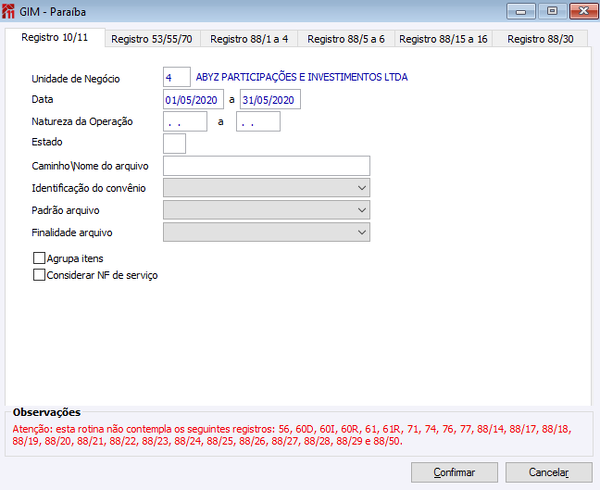Viewport: 600px width, 490px height.
Task: Open the Registro 88/1 a 4 tab
Action: [249, 39]
